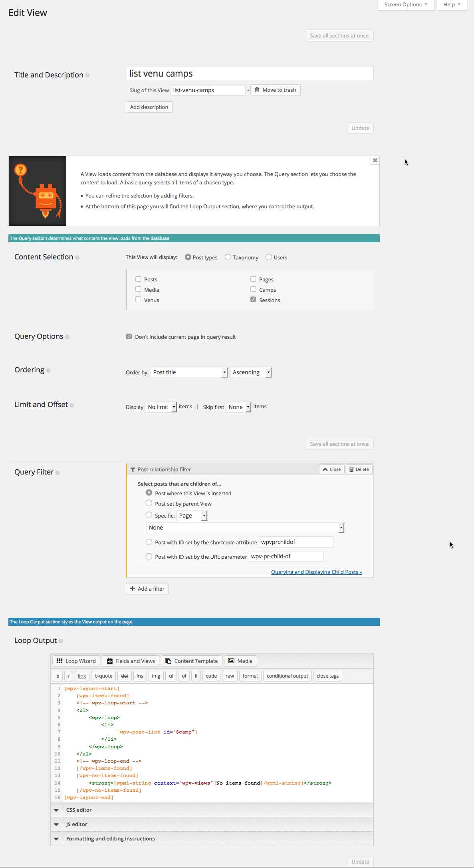Toggle Don't include current page checkbox
The image size is (474, 868).
[x=129, y=336]
